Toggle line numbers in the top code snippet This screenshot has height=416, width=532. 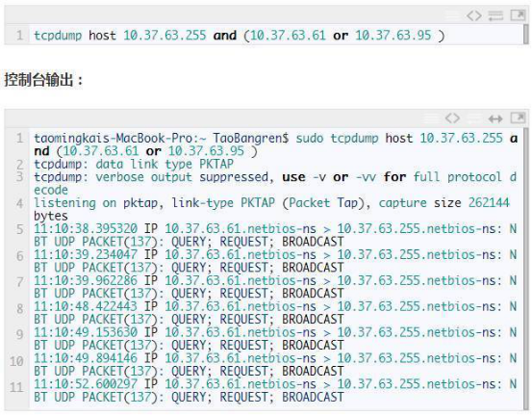(x=452, y=15)
